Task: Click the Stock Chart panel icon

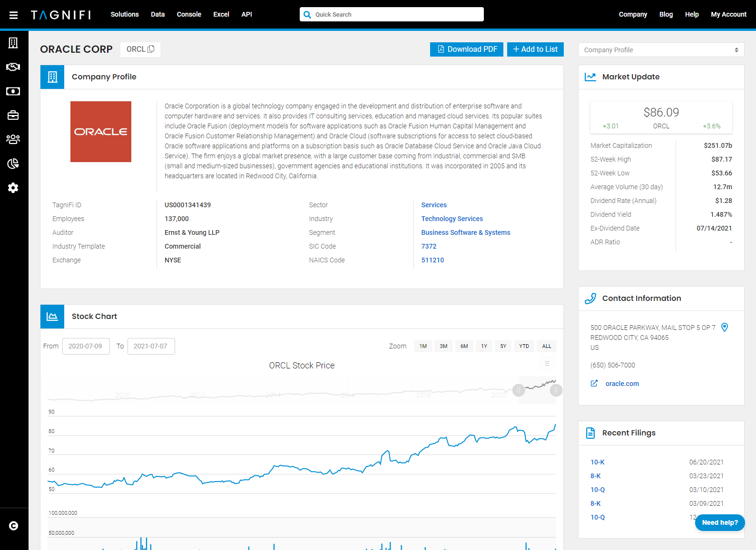Action: (x=52, y=317)
